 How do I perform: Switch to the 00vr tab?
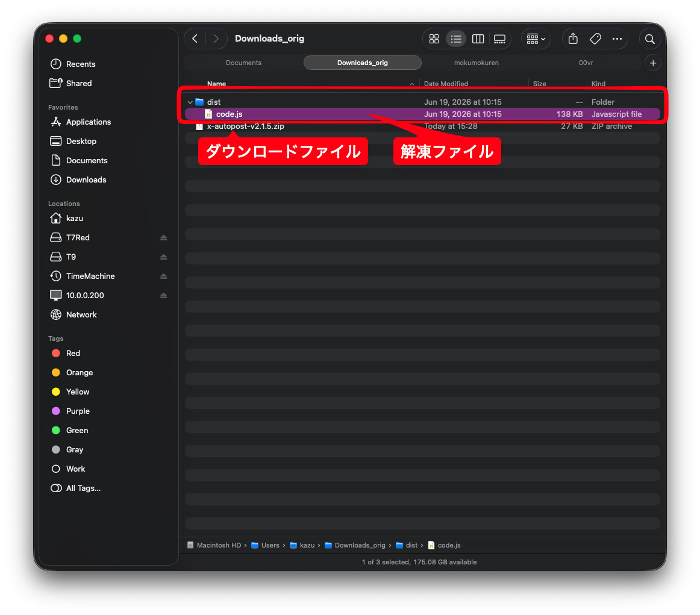586,63
